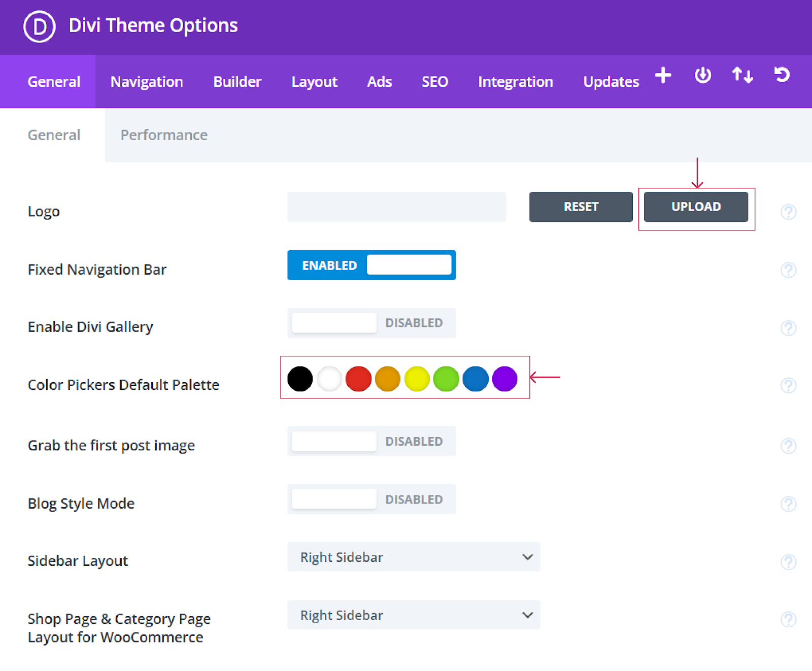
Task: Select the blue palette swatch
Action: [476, 379]
